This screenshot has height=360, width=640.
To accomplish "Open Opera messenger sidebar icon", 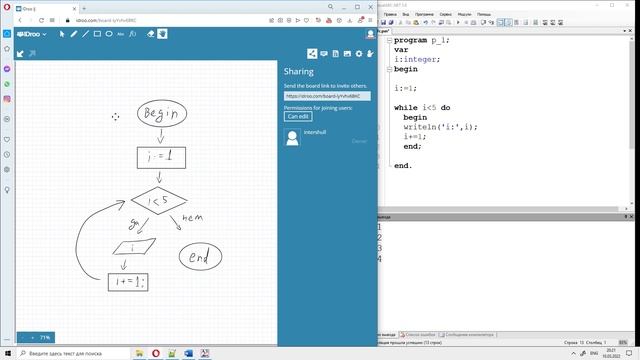I will point(7,69).
